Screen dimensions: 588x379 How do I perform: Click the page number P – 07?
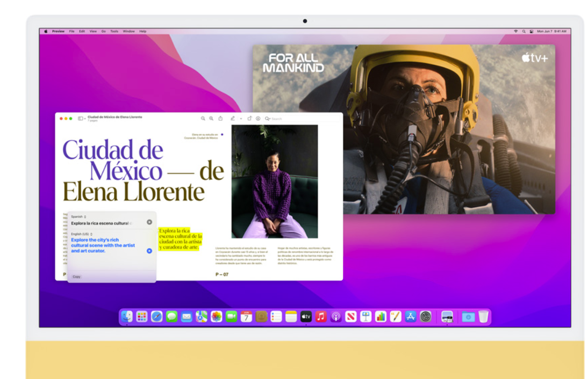point(221,274)
